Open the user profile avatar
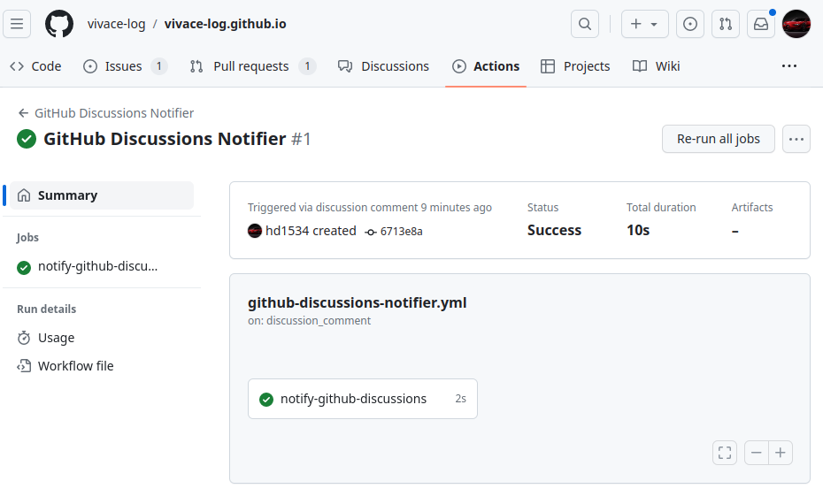Image resolution: width=823 pixels, height=504 pixels. (796, 24)
